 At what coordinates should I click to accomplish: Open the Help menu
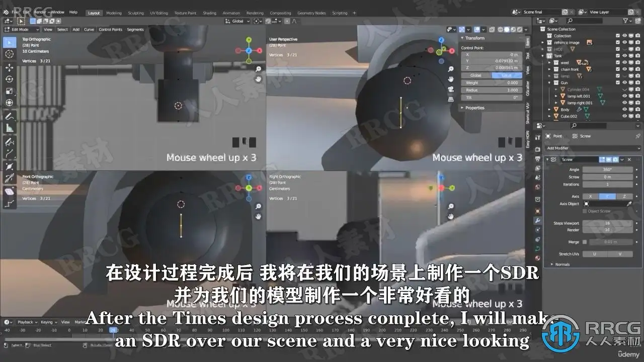point(73,12)
